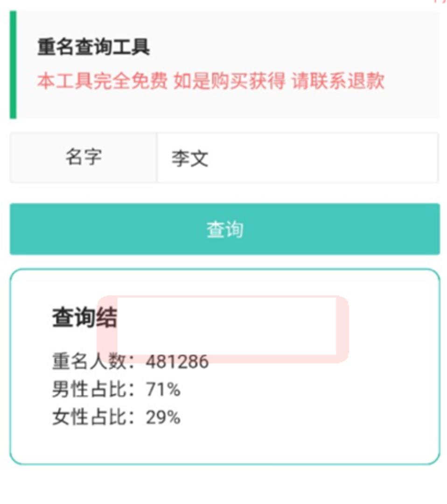447x504 pixels.
Task: Click the 71% male ratio value
Action: point(163,389)
